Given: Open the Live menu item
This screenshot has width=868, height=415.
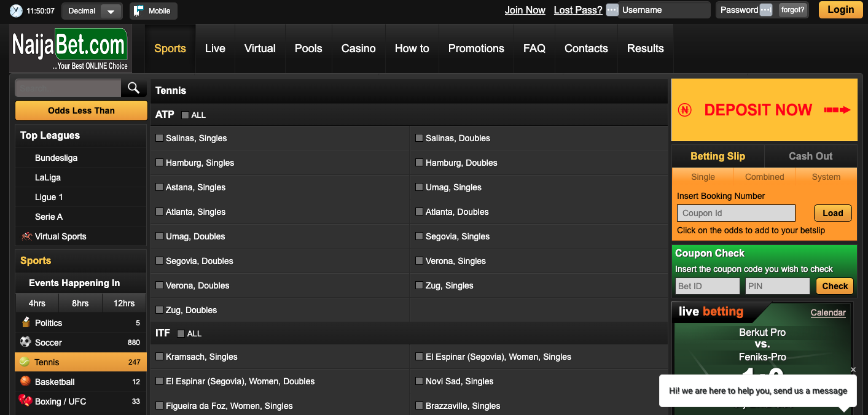Looking at the screenshot, I should coord(215,48).
